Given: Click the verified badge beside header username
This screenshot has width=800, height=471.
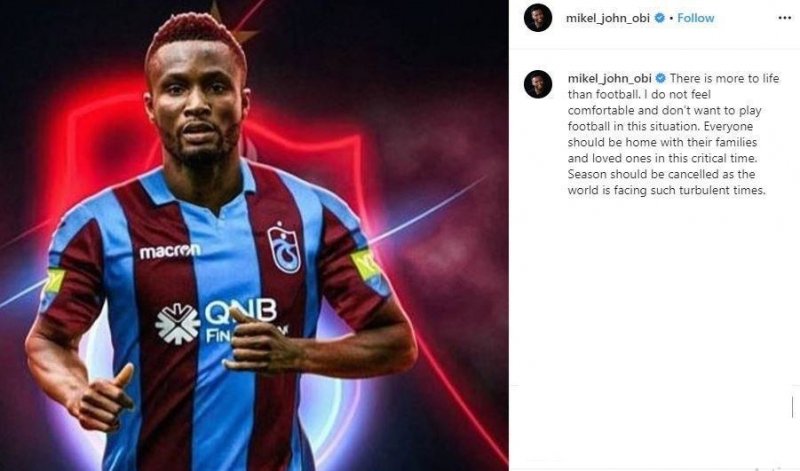Looking at the screenshot, I should click(659, 18).
